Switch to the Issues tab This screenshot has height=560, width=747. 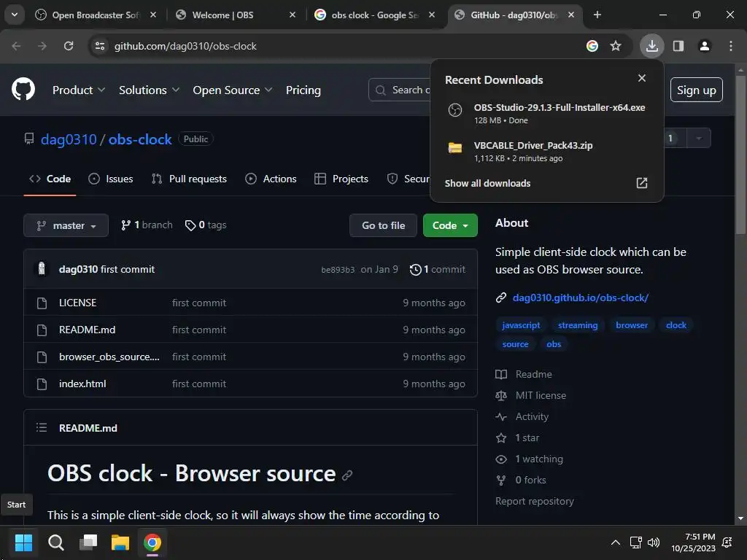click(111, 179)
